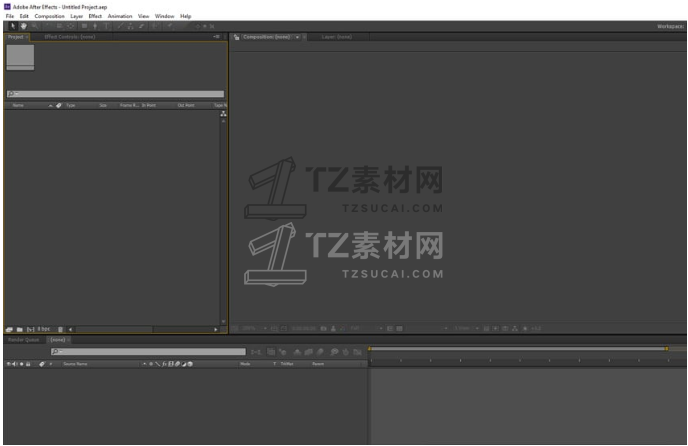Create a new folder in Project panel

(20, 329)
